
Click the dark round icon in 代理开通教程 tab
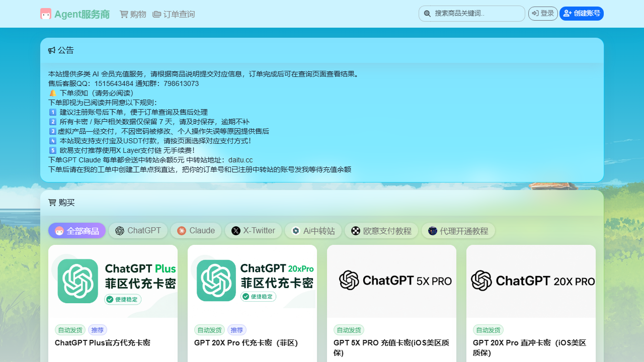[433, 231]
